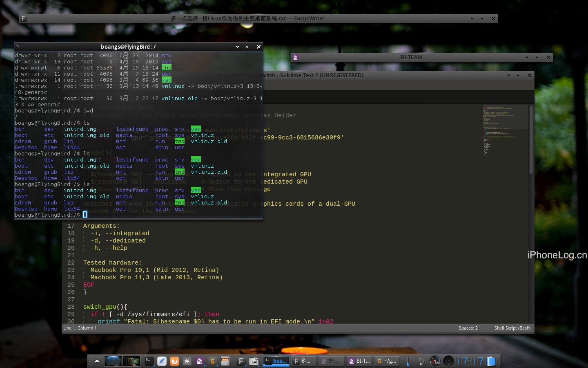This screenshot has height=368, width=588.
Task: Click the clipboard tray icon beside clock
Action: [x=491, y=361]
